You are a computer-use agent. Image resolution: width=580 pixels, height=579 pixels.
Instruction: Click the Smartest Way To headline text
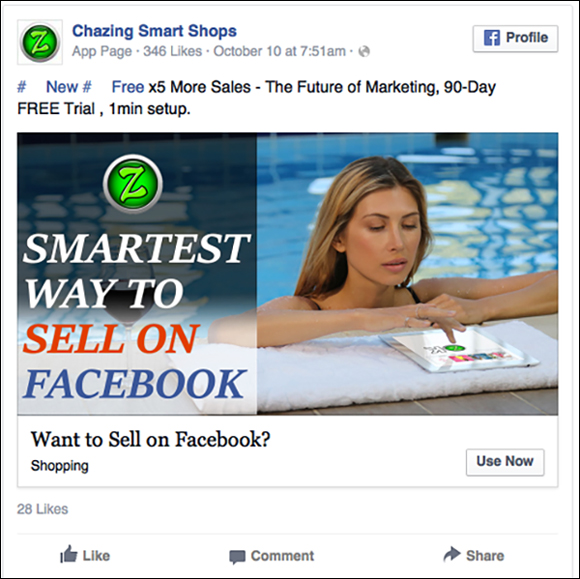click(x=136, y=270)
